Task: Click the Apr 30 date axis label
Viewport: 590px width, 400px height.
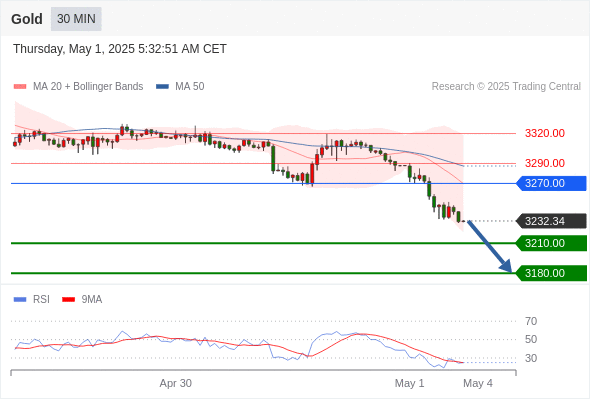Action: 176,383
